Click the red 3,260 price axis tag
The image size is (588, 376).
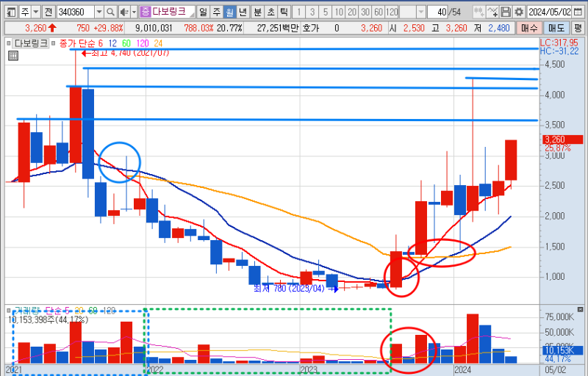pos(562,140)
